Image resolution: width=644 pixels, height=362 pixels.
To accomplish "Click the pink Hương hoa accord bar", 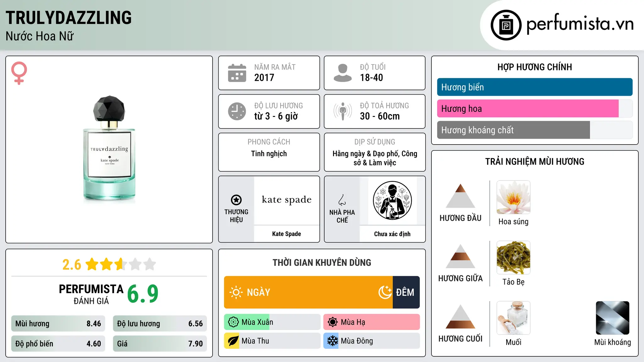I will point(528,108).
